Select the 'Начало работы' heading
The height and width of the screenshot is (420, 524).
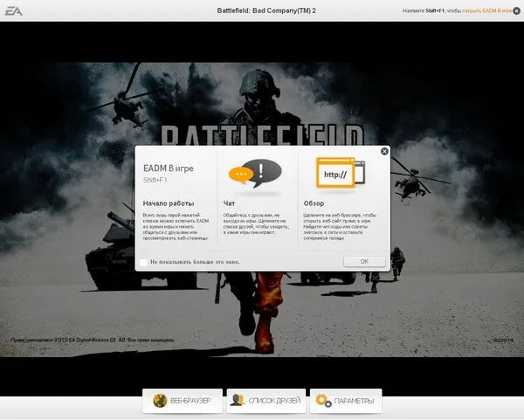point(168,203)
